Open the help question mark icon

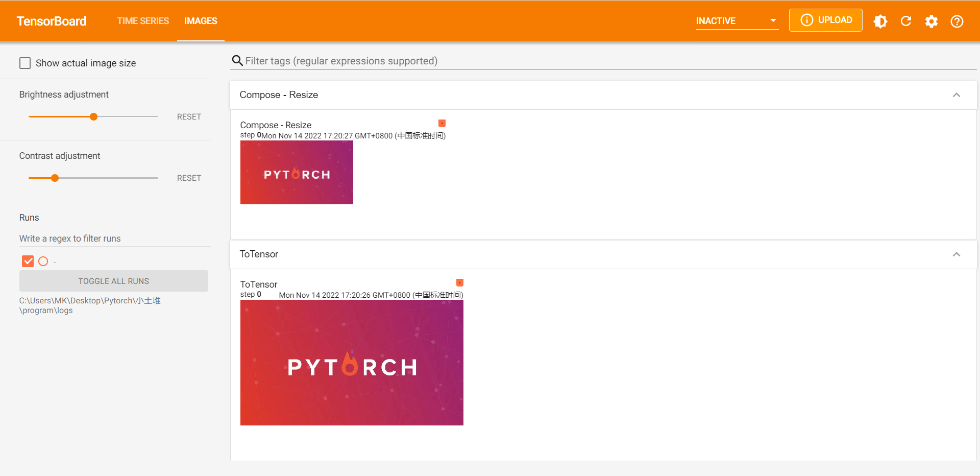coord(957,21)
